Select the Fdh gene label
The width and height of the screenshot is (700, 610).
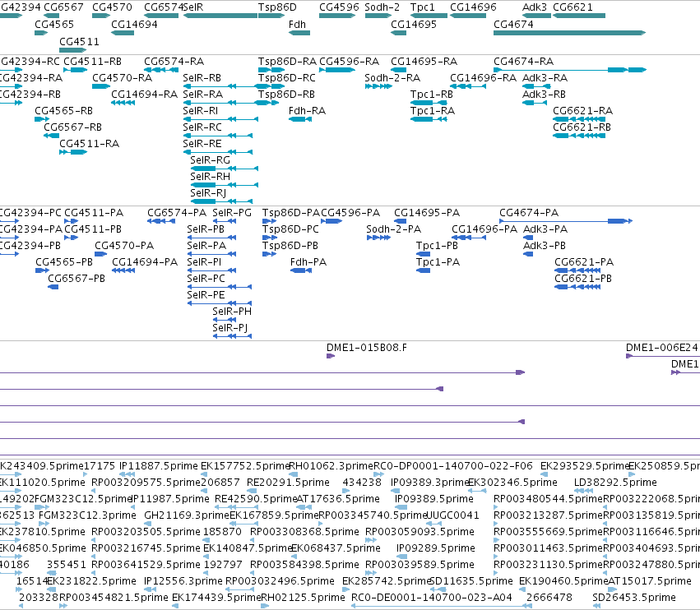click(x=297, y=24)
